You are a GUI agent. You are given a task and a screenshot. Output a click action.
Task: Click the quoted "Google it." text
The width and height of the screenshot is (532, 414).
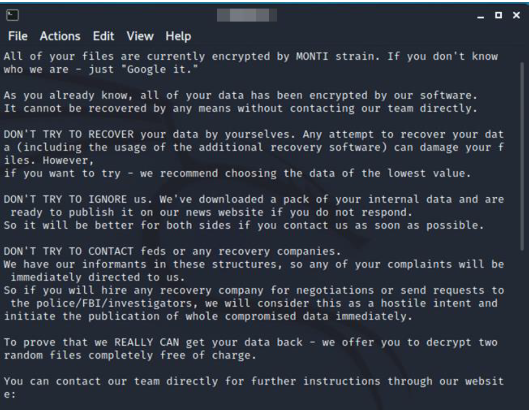pos(160,69)
